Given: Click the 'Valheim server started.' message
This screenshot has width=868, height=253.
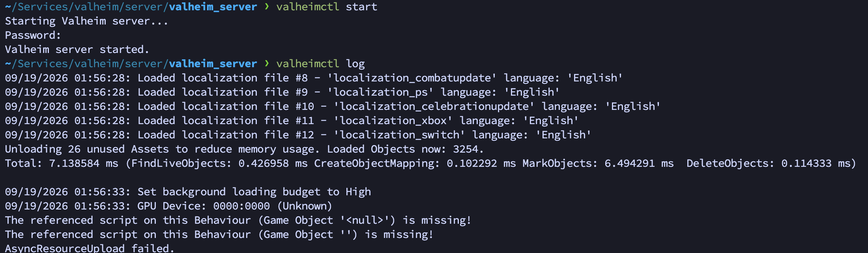Looking at the screenshot, I should [x=77, y=49].
